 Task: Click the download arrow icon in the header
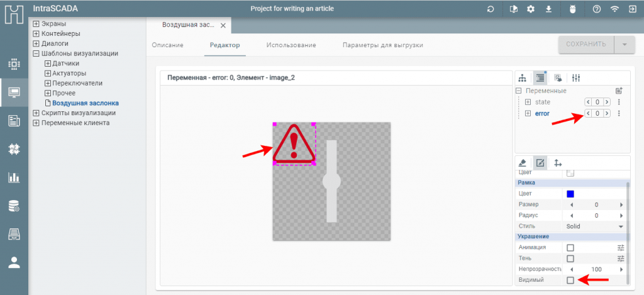coord(548,9)
